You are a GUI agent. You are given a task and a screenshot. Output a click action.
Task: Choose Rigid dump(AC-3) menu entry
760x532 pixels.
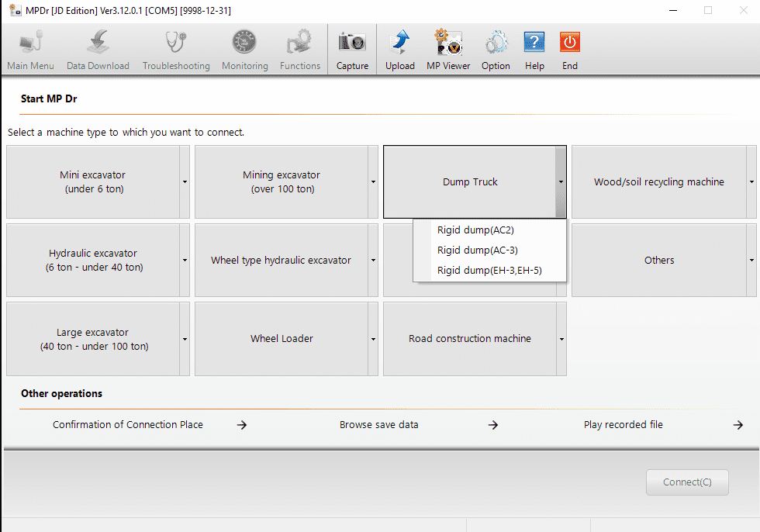pyautogui.click(x=477, y=250)
